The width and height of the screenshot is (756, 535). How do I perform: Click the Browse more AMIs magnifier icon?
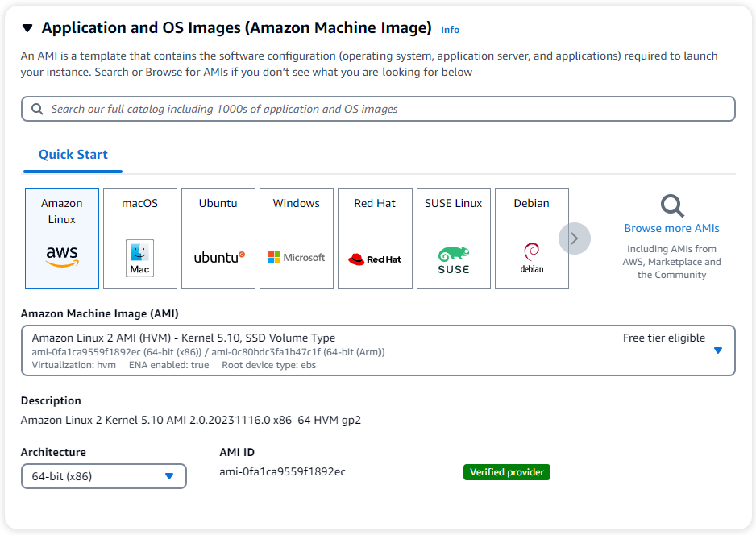[x=671, y=206]
